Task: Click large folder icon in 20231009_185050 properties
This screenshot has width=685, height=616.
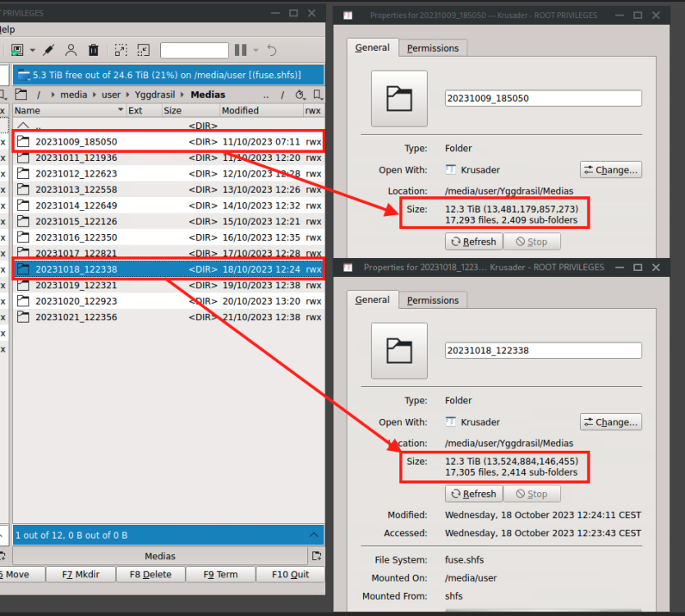Action: click(x=399, y=99)
